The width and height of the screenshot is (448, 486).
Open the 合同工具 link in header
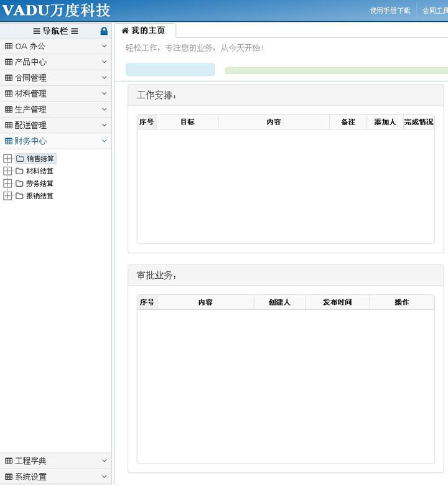pos(435,11)
